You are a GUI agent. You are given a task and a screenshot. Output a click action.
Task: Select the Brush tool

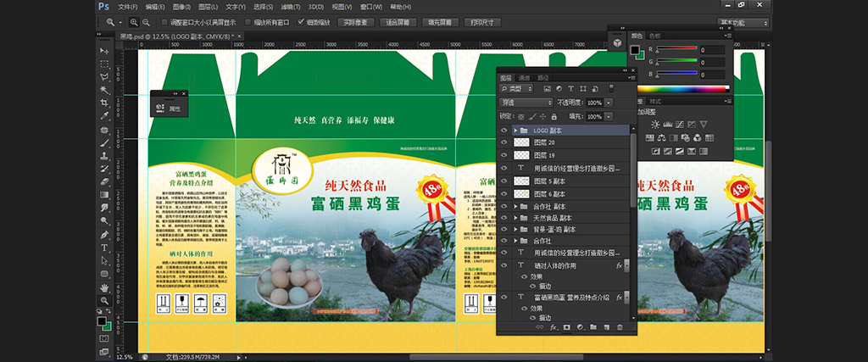[104, 142]
